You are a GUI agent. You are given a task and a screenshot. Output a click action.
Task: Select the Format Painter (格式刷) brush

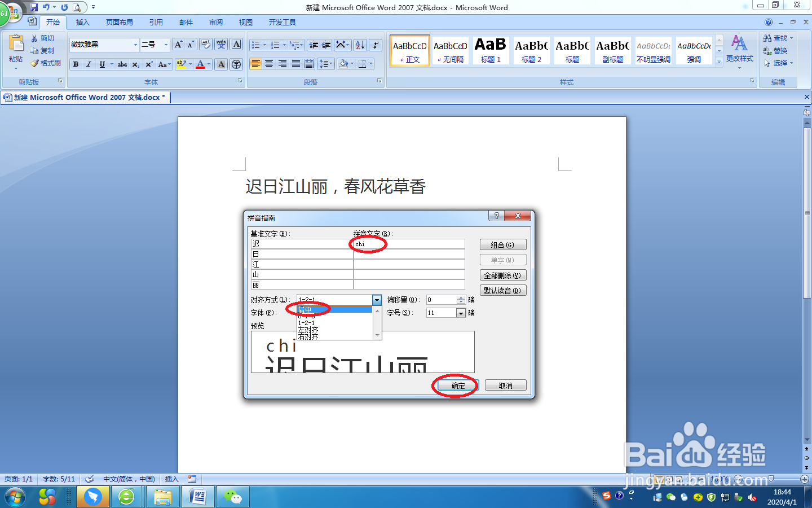[x=34, y=63]
